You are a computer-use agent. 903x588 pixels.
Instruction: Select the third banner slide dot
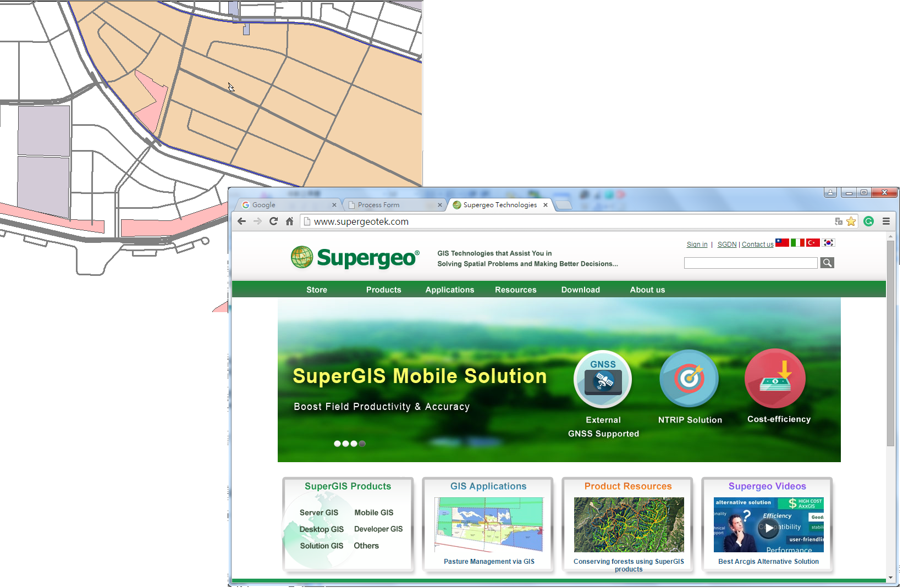click(354, 443)
